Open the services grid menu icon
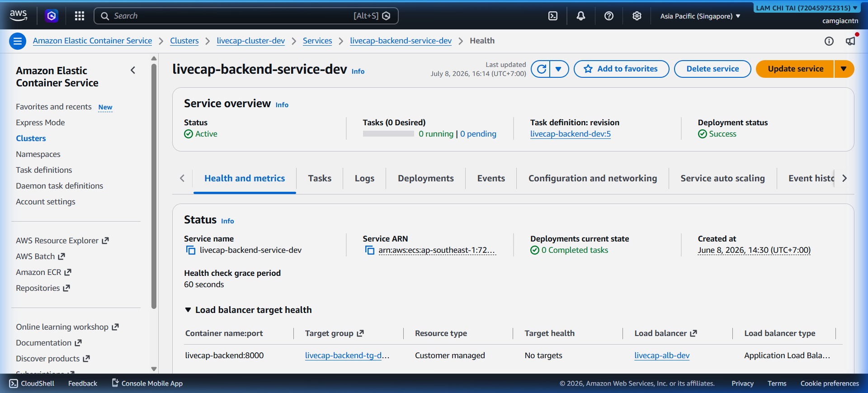Image resolution: width=868 pixels, height=393 pixels. click(80, 16)
